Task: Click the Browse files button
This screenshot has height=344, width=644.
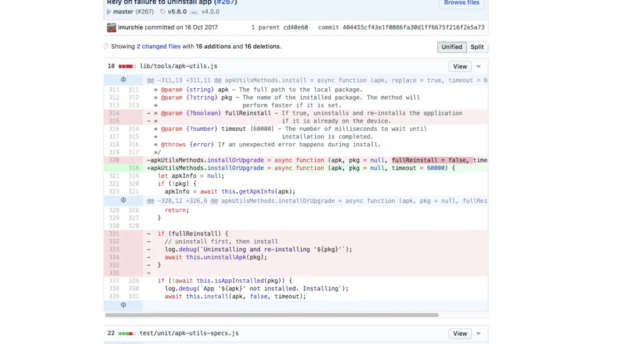Action: point(462,3)
